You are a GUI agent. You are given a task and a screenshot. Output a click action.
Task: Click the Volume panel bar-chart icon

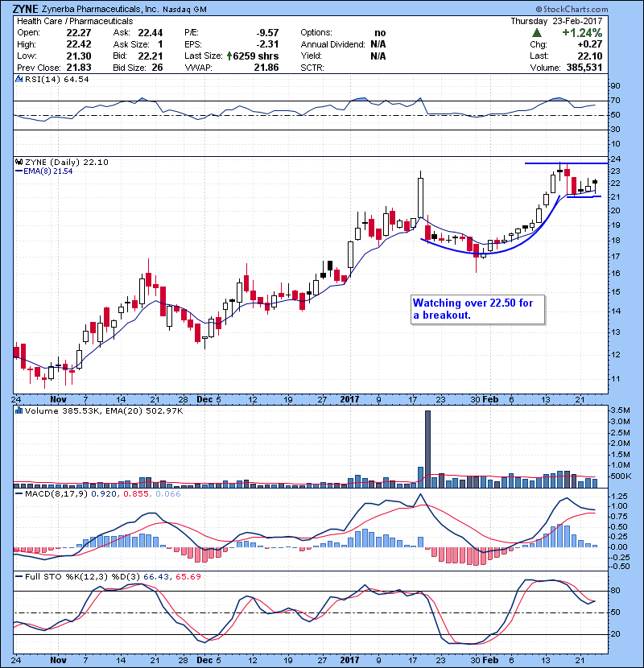19,410
